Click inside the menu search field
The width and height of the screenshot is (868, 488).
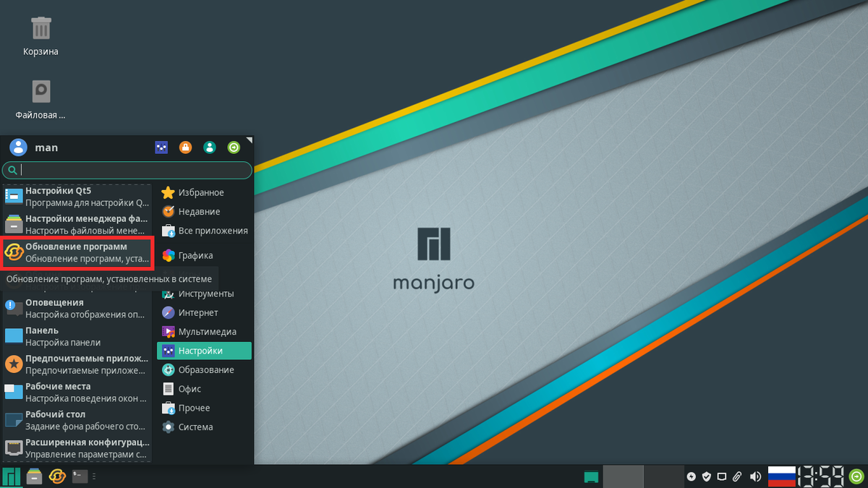coord(127,170)
